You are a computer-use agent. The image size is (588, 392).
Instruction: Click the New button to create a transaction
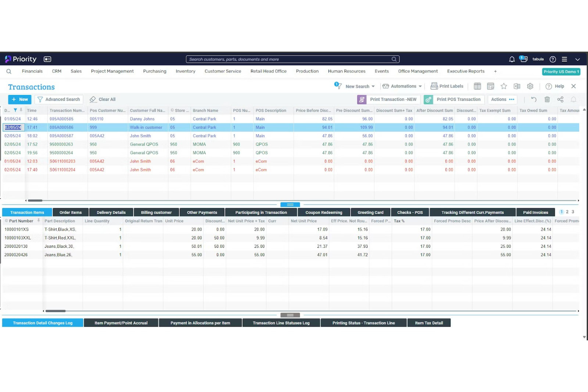coord(19,99)
